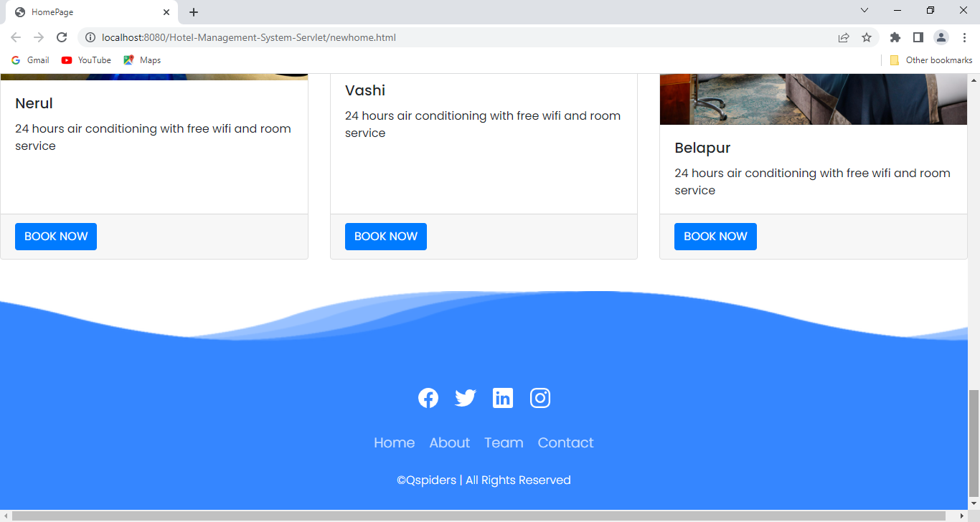
Task: Click the Qspiders All Rights Reserved text
Action: (484, 480)
